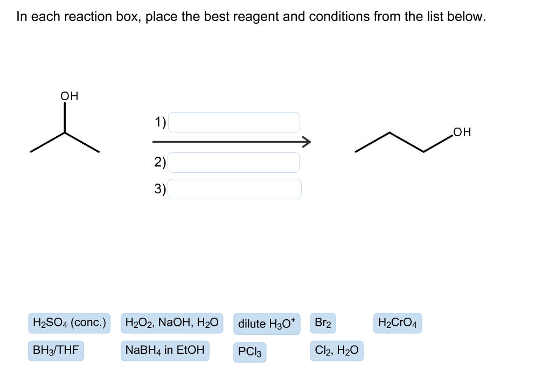
Task: Click the first reaction answer box
Action: 233,122
